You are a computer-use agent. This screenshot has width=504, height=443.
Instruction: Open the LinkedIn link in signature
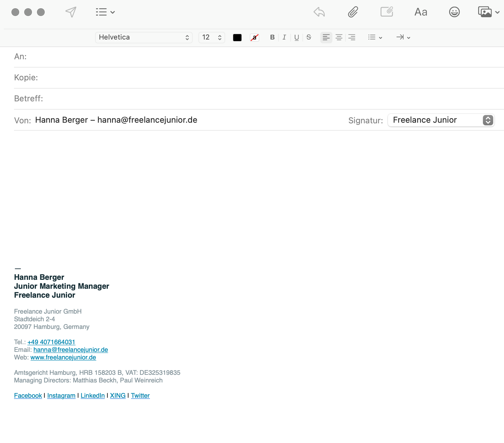pos(93,396)
